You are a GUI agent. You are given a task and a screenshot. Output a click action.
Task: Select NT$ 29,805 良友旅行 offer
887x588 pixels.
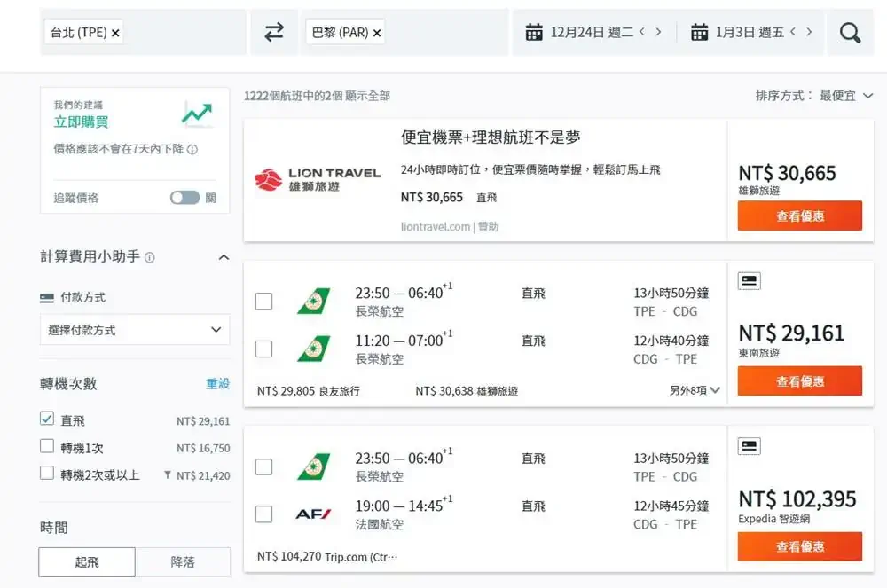tap(309, 391)
